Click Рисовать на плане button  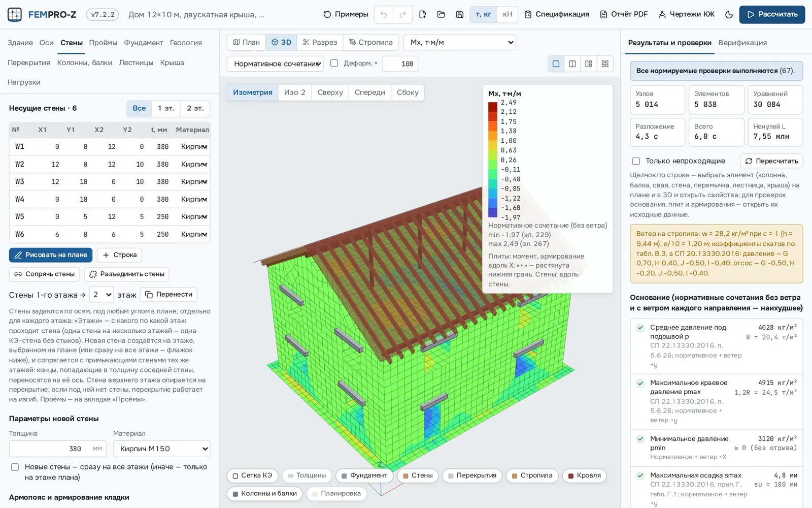[51, 255]
